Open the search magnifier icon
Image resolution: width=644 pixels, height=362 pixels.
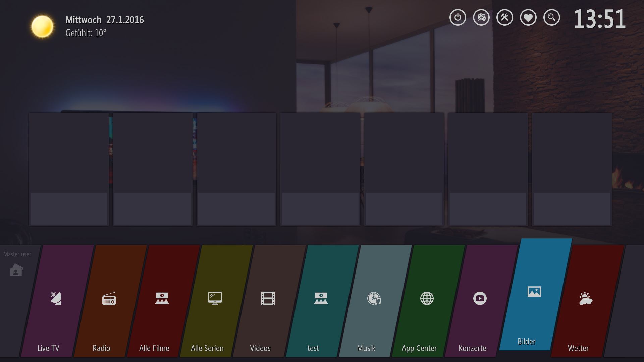pyautogui.click(x=552, y=17)
